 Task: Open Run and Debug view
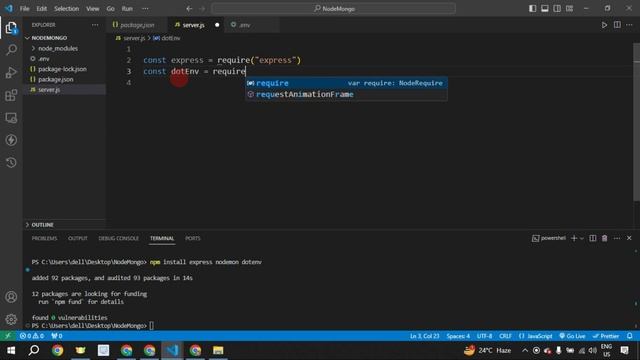pos(11,73)
